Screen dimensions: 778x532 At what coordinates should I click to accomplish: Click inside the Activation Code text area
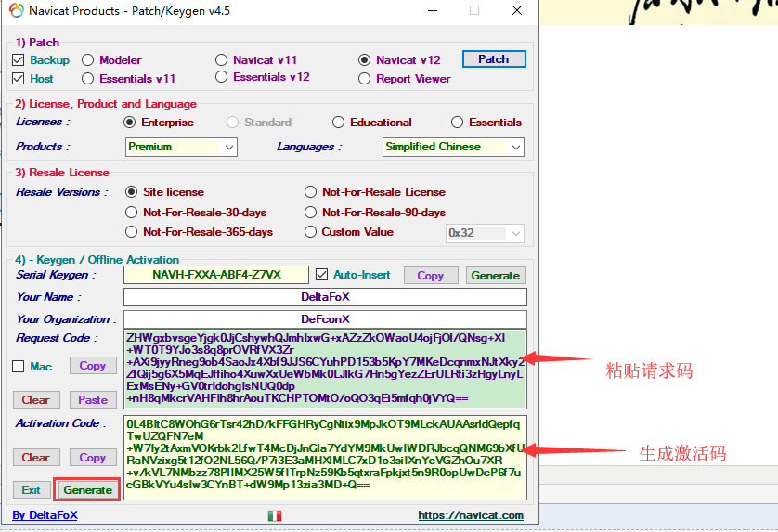click(x=325, y=458)
